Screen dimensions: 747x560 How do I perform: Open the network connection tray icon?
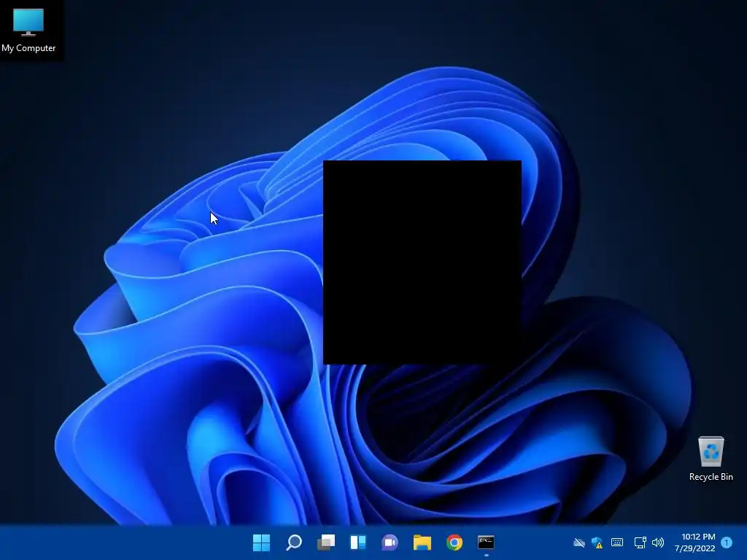pos(640,542)
